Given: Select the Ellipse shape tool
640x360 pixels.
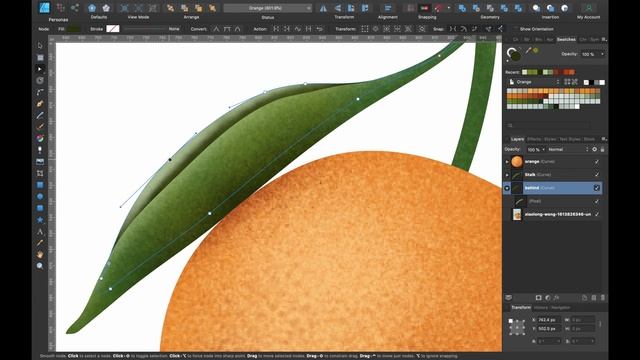Looking at the screenshot, I should click(x=40, y=196).
